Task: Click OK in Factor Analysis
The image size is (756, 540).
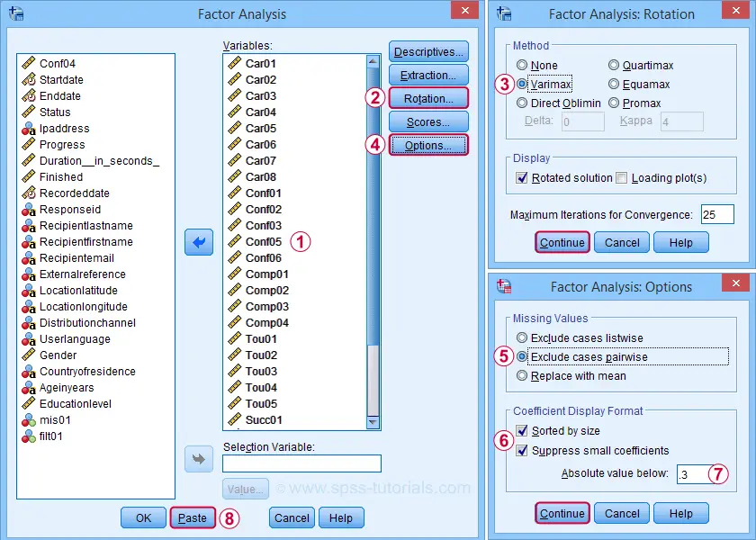Action: [x=144, y=517]
